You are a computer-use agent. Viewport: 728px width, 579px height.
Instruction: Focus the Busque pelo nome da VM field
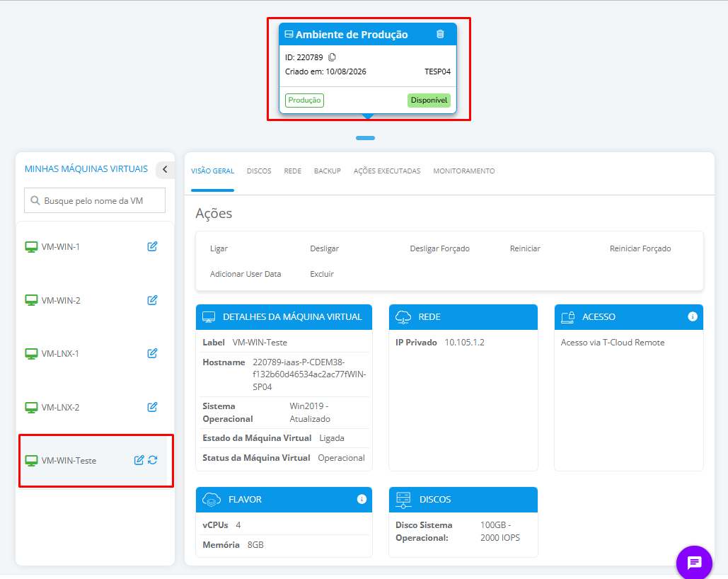coord(95,200)
